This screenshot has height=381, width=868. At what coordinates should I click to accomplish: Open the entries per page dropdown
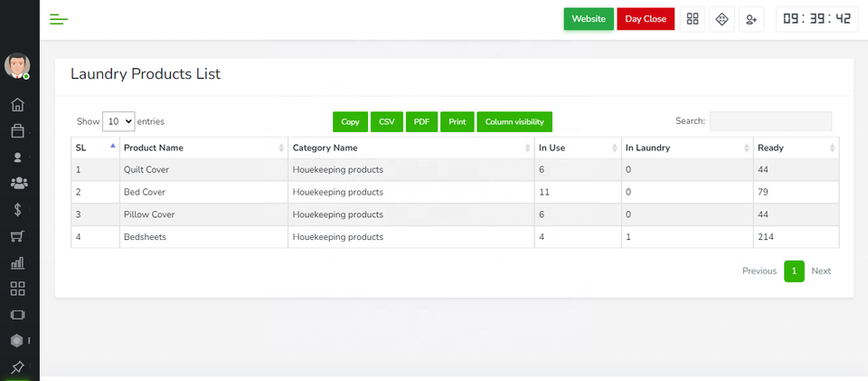(118, 121)
